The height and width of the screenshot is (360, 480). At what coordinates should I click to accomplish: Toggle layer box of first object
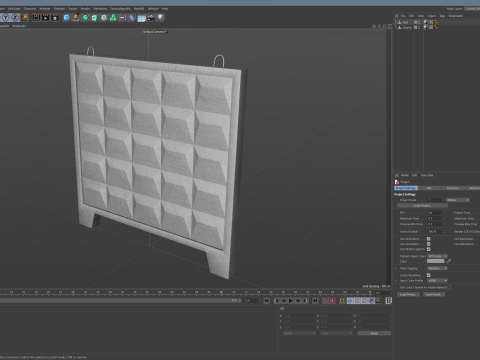point(416,22)
